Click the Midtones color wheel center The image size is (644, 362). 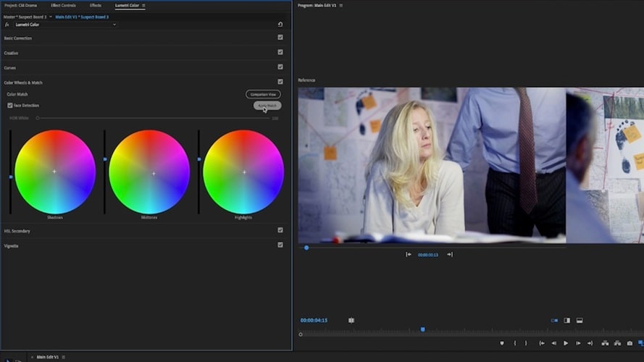[x=154, y=174]
